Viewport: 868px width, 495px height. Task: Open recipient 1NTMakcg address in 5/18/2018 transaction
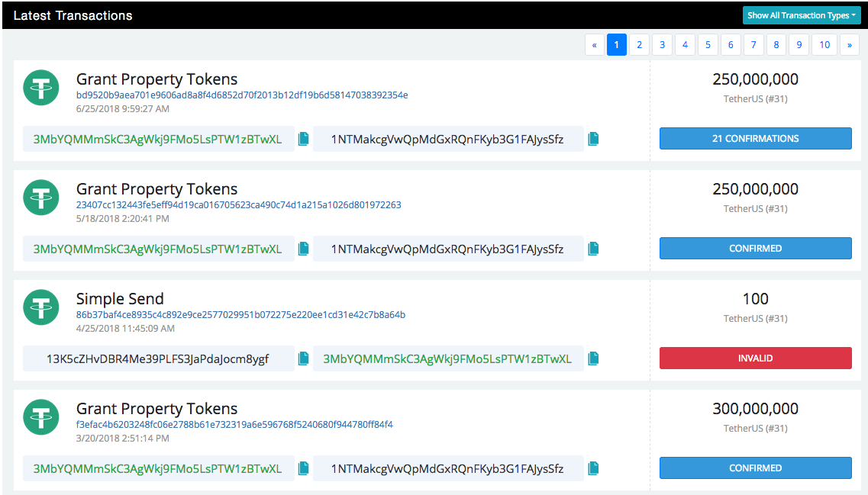[447, 249]
